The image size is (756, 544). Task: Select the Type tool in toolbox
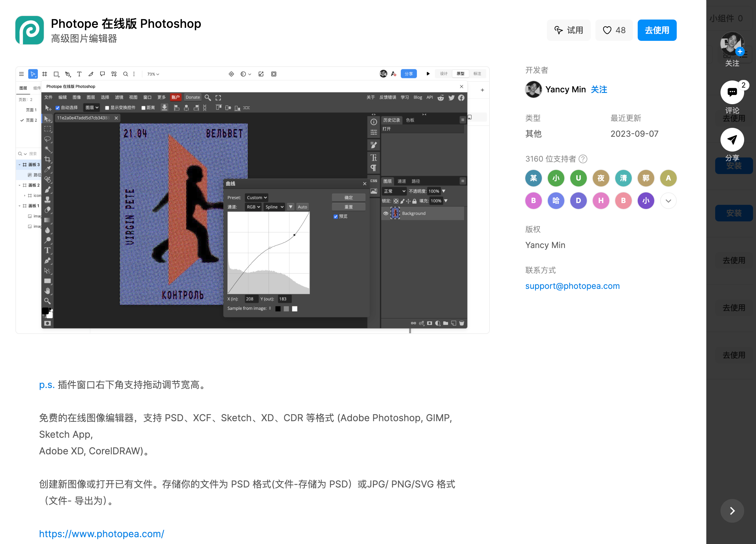[x=48, y=250]
